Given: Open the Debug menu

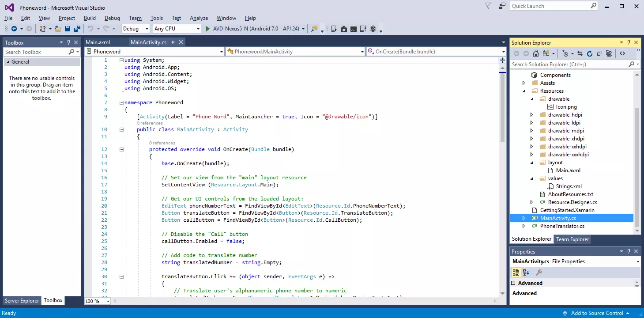Looking at the screenshot, I should point(112,18).
